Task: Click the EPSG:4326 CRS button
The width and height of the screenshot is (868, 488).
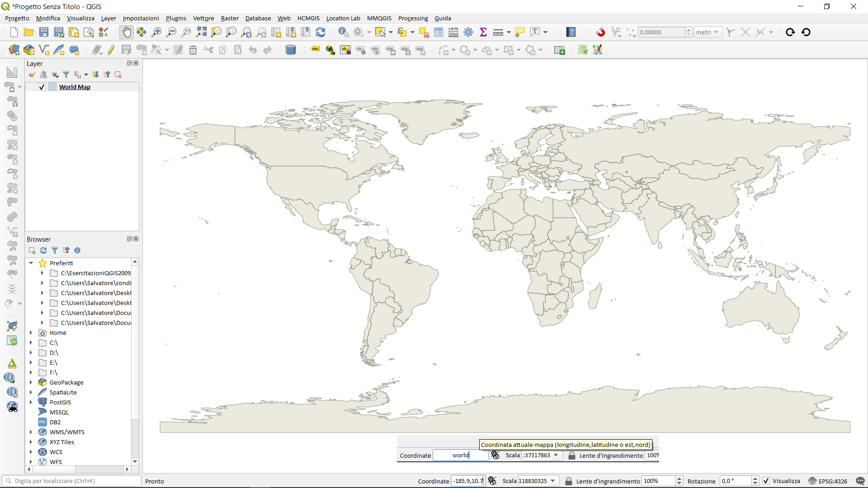Action: tap(828, 481)
